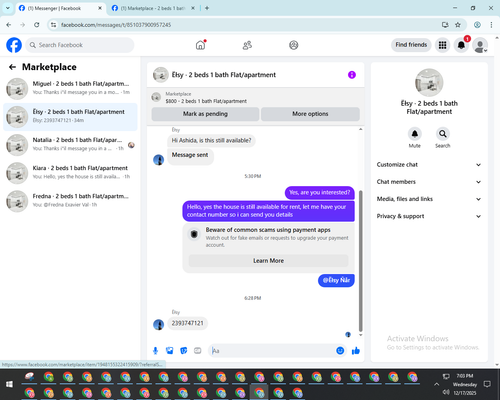Choose a sticker icon
The image size is (500, 400).
(184, 351)
